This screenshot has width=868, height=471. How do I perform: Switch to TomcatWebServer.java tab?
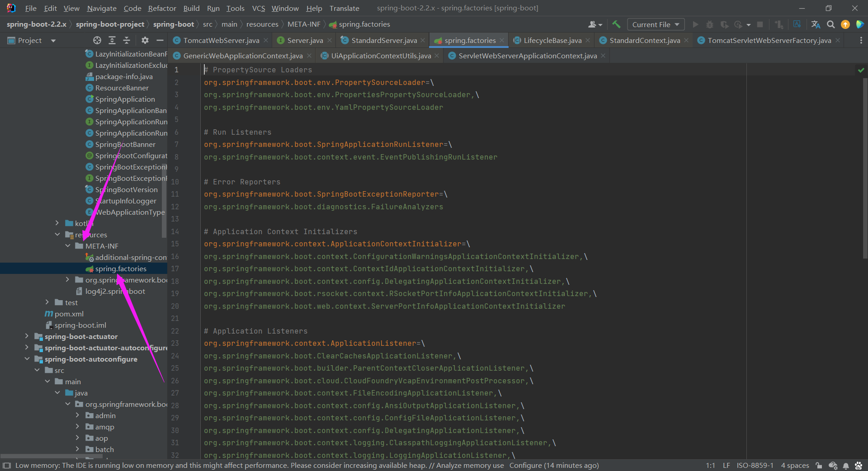(221, 40)
